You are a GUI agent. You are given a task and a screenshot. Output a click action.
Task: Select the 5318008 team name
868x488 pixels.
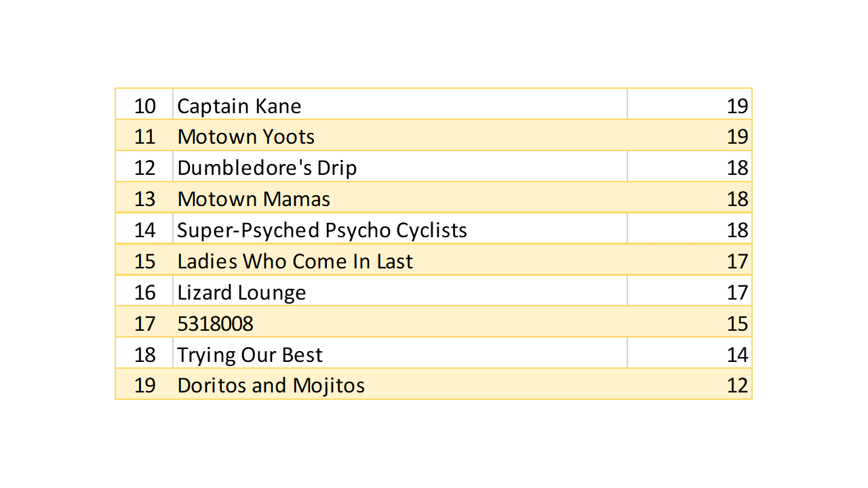pos(215,324)
